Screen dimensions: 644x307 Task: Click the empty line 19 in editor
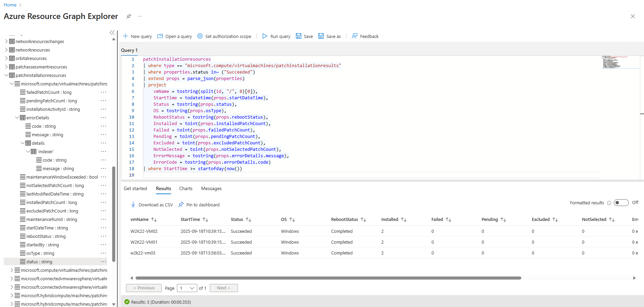click(x=371, y=175)
